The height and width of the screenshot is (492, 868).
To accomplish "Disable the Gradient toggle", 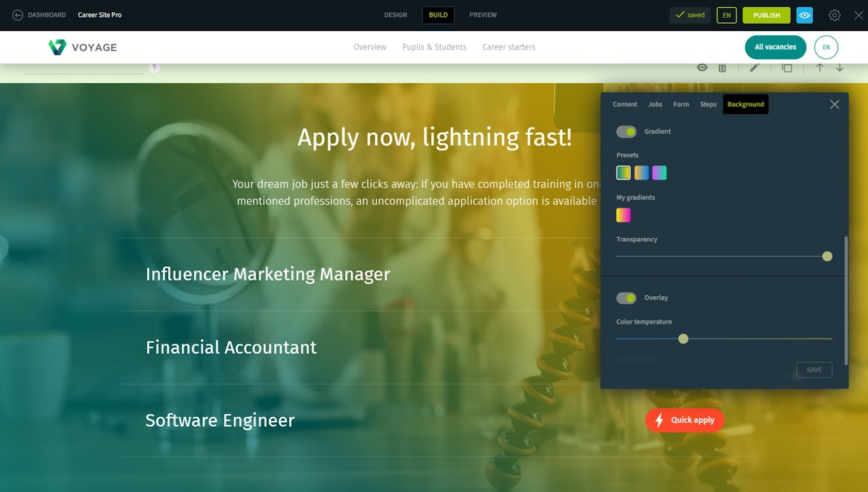I will click(x=626, y=131).
